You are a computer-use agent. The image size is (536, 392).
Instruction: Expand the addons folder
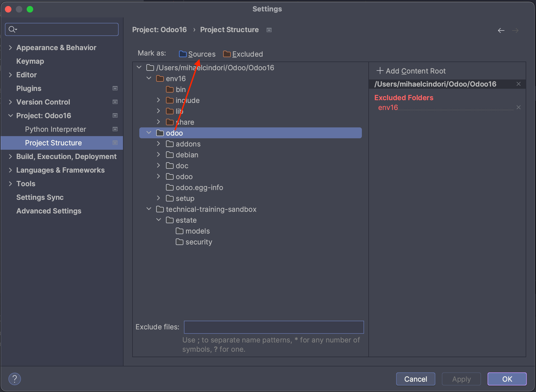click(159, 144)
